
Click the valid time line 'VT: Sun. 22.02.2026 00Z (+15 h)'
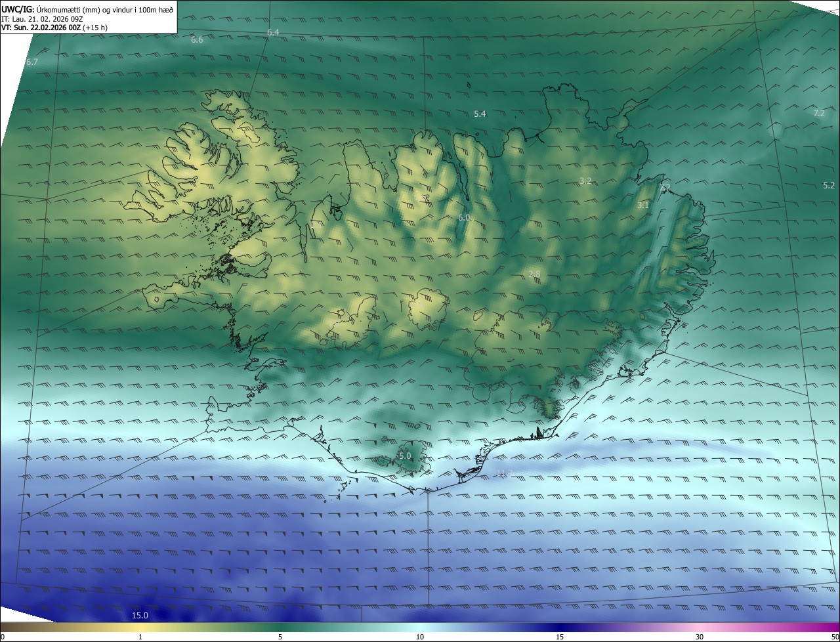click(x=54, y=28)
